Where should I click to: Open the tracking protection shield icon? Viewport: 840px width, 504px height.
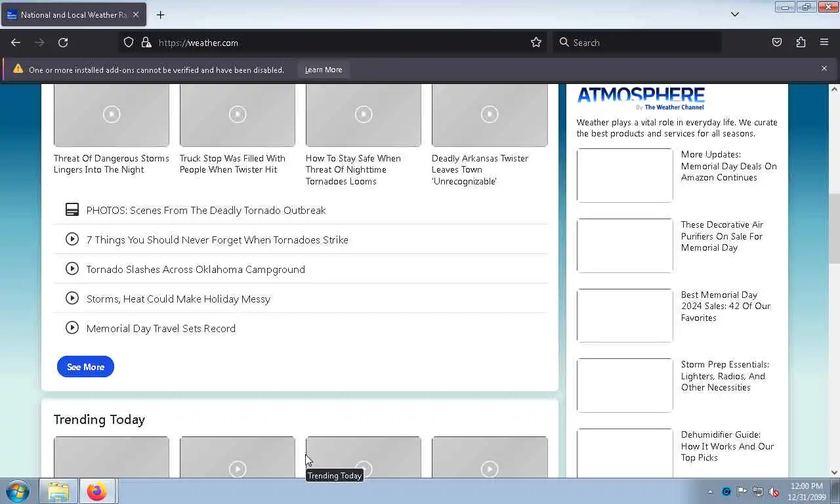coord(129,43)
